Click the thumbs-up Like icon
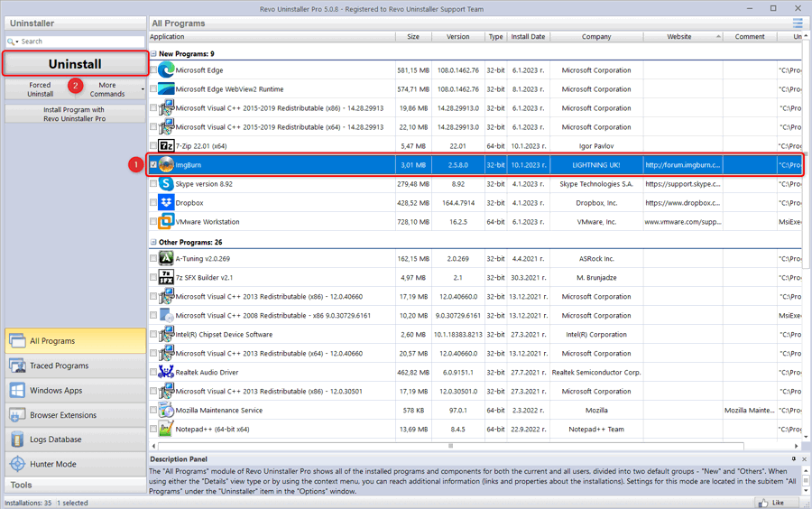The width and height of the screenshot is (812, 509). tap(762, 503)
